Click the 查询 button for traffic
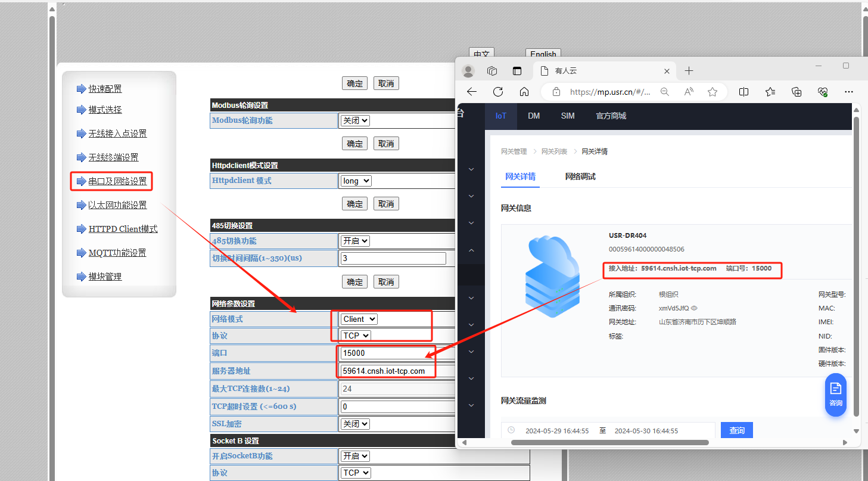Screen dimensions: 868x481 tap(736, 430)
